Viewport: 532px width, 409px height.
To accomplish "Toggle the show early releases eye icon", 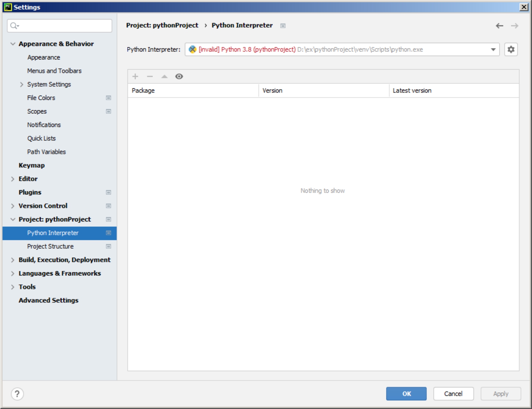I will point(179,77).
